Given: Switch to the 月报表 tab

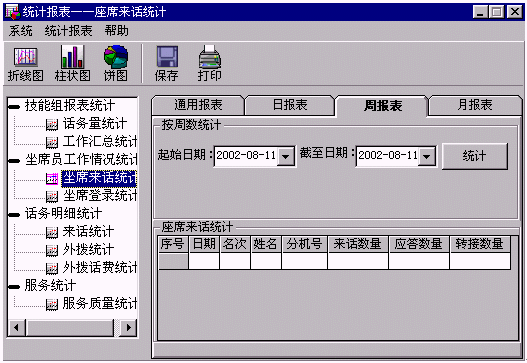Looking at the screenshot, I should [x=475, y=105].
